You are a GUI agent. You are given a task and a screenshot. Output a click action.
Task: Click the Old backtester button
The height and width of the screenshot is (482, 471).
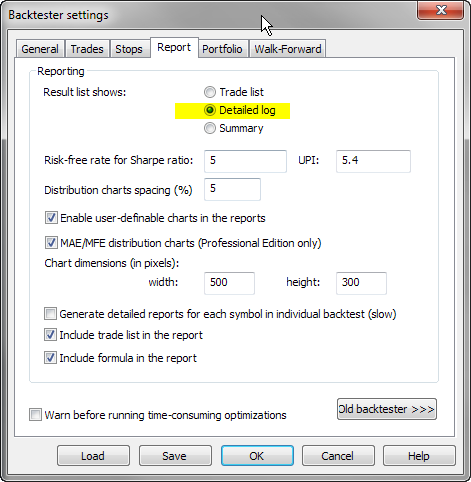click(387, 409)
